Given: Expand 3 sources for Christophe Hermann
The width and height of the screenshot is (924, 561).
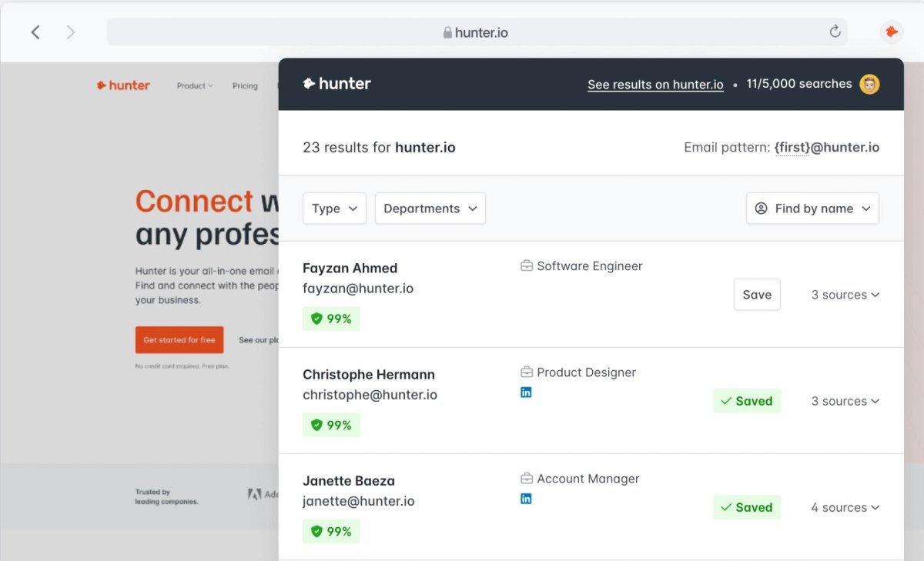Looking at the screenshot, I should click(845, 401).
